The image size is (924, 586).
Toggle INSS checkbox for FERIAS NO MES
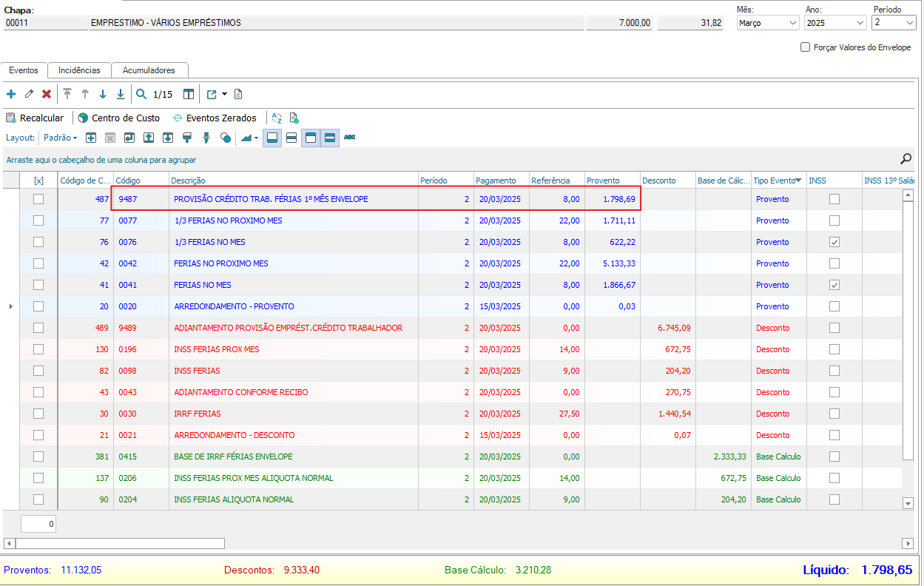coord(834,285)
